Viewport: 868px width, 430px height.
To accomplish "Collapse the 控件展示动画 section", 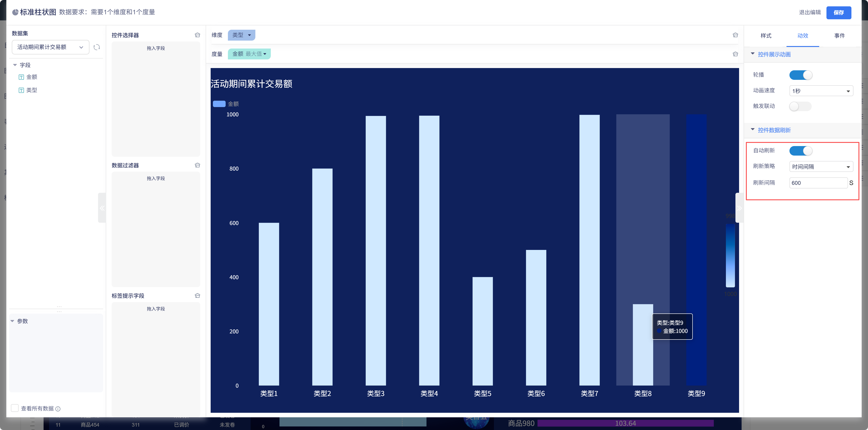I will [x=753, y=54].
